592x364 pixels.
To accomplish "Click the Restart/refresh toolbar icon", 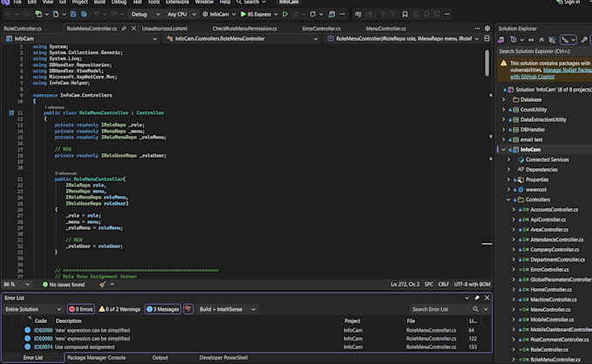I will (313, 14).
